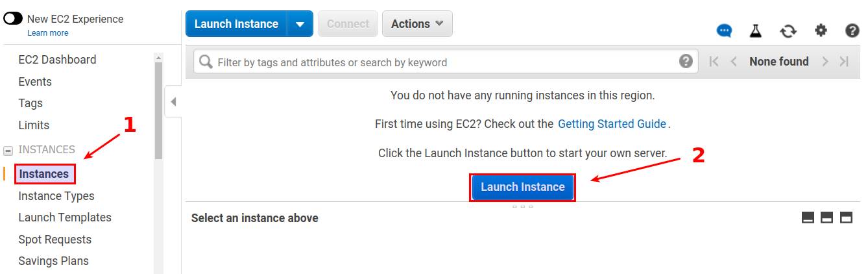This screenshot has height=274, width=868.
Task: Click the Select an instance above text
Action: click(x=255, y=218)
